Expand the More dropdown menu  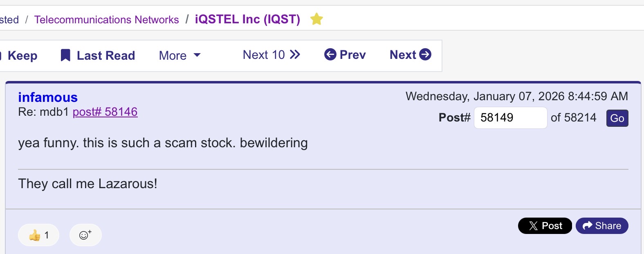[180, 55]
